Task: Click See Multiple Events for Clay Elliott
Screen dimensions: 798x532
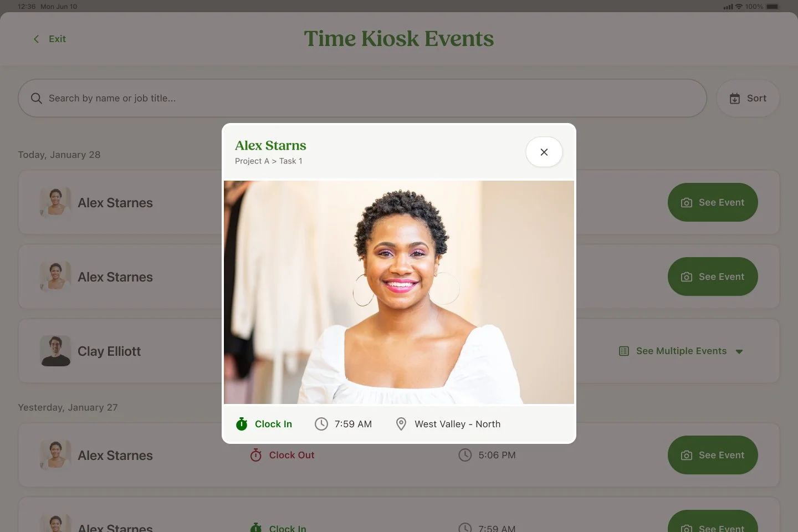Action: click(x=681, y=351)
